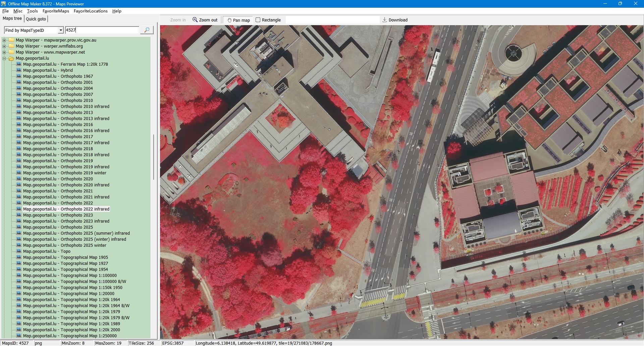Expand Map Warper - warper.wmflabs.org node
Screen dimensions: 644x346
click(4, 46)
